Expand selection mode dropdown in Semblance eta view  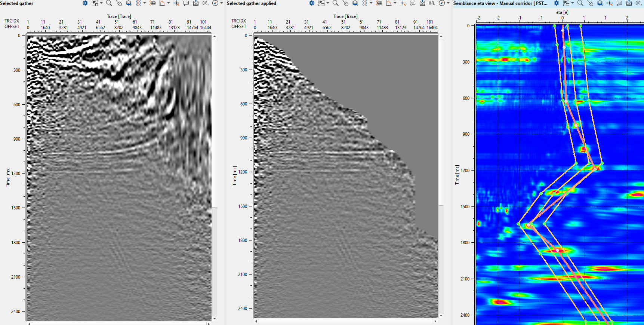(572, 3)
